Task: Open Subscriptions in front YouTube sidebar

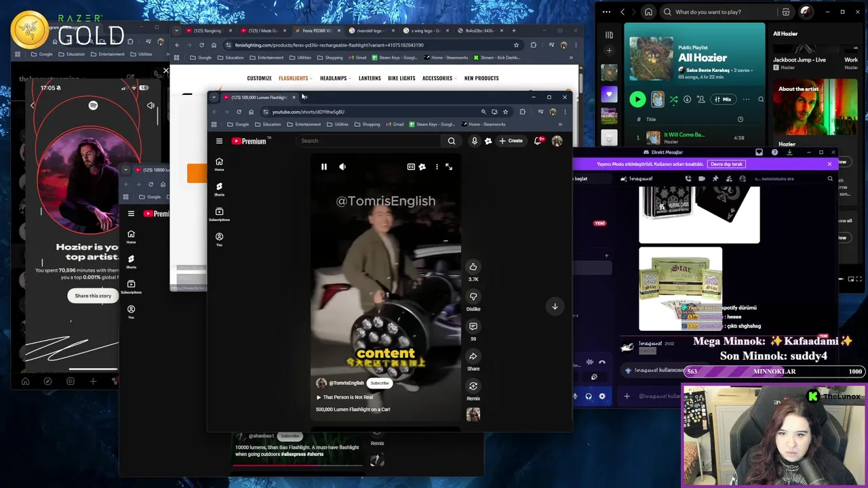Action: (x=219, y=214)
